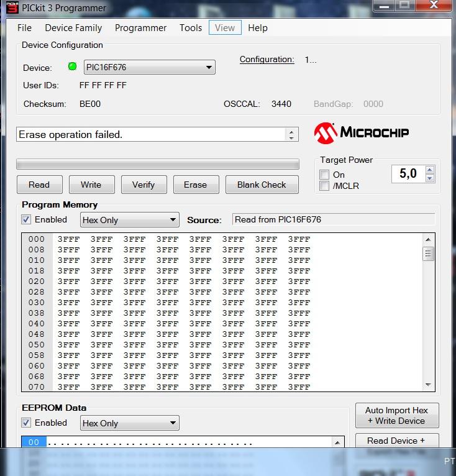Click the green device status indicator
Image resolution: width=456 pixels, height=476 pixels.
click(x=72, y=66)
